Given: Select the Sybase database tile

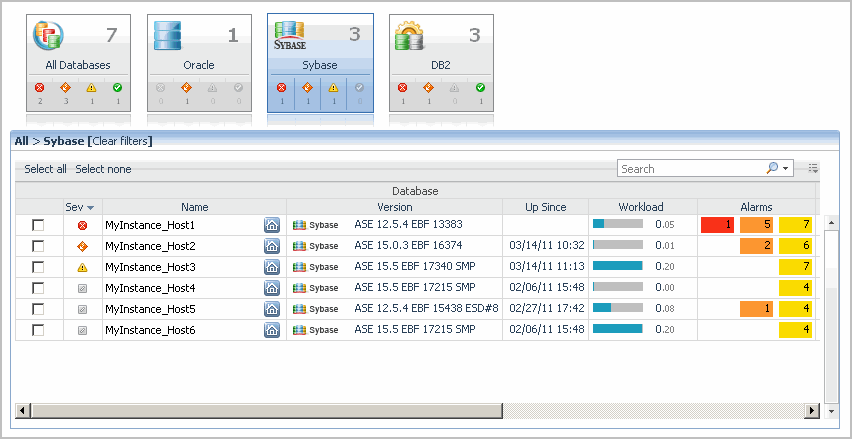Looking at the screenshot, I should coord(320,63).
